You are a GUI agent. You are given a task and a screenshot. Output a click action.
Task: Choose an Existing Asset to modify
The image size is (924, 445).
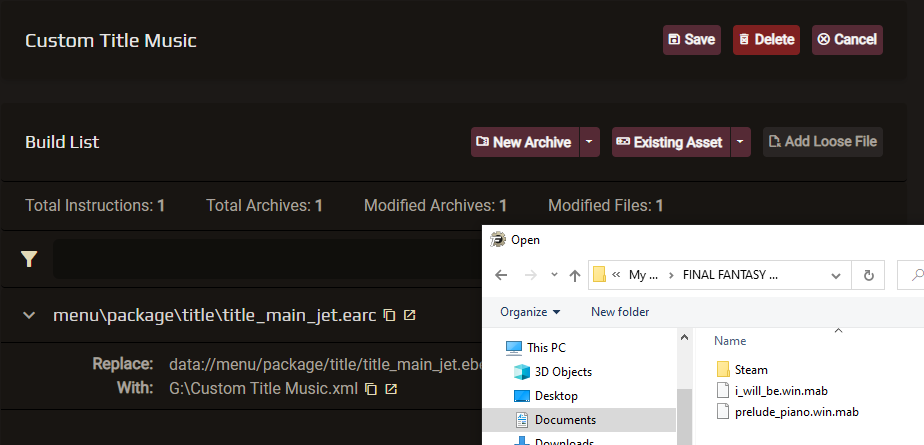tap(670, 142)
